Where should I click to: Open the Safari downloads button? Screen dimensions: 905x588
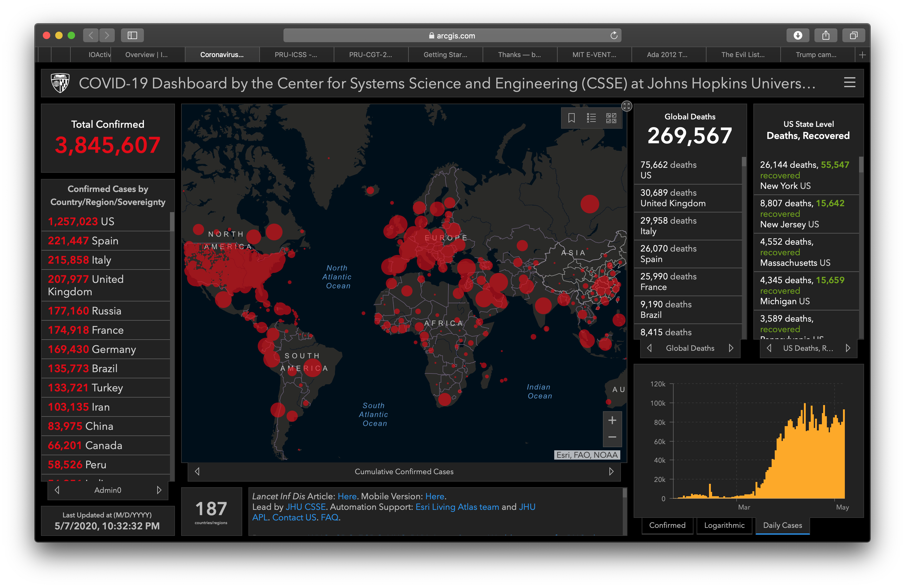[x=798, y=35]
